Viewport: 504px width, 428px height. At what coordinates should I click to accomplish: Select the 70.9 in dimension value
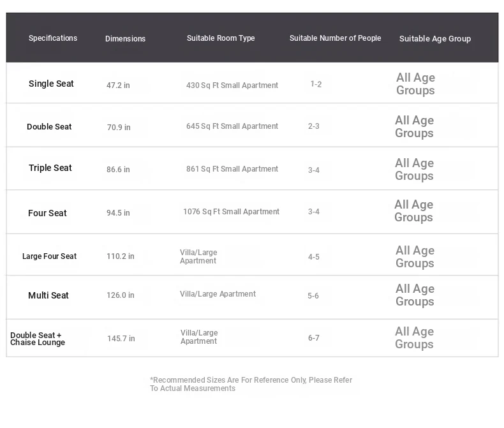click(119, 128)
